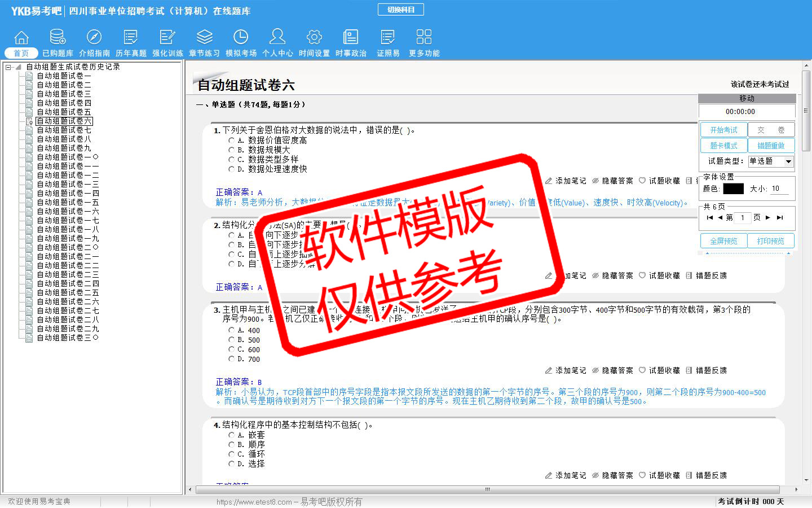This screenshot has width=812, height=508.
Task: Click the page number input field
Action: pos(743,217)
